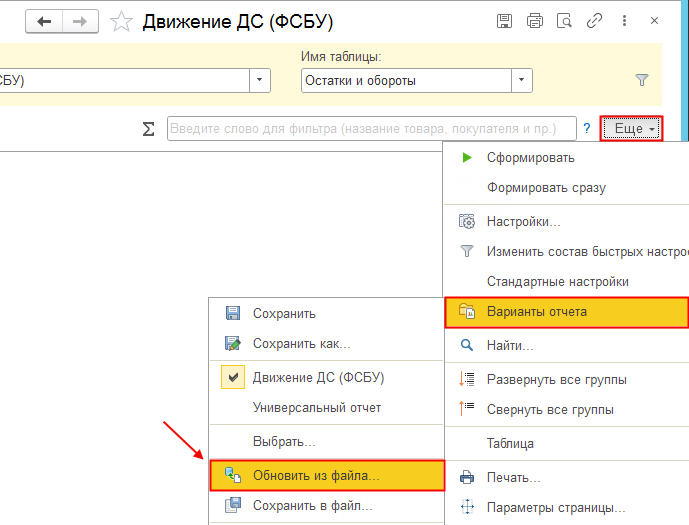Click Сохранить как... in submenu
The height and width of the screenshot is (525, 689).
tap(326, 343)
